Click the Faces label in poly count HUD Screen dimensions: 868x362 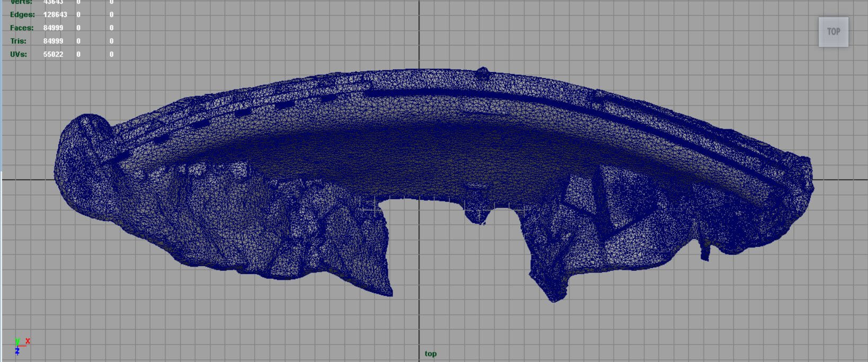click(22, 28)
